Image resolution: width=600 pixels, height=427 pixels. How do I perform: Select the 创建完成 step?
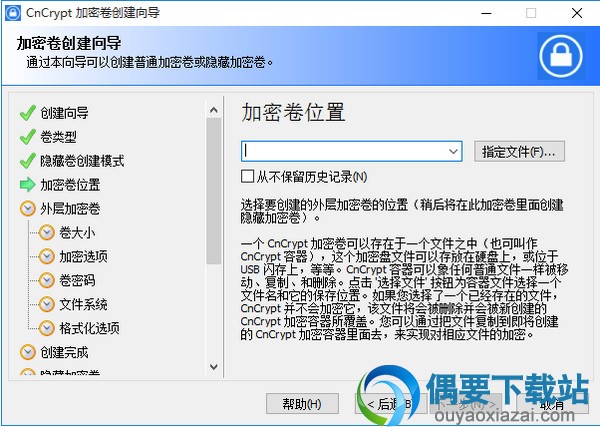64,352
